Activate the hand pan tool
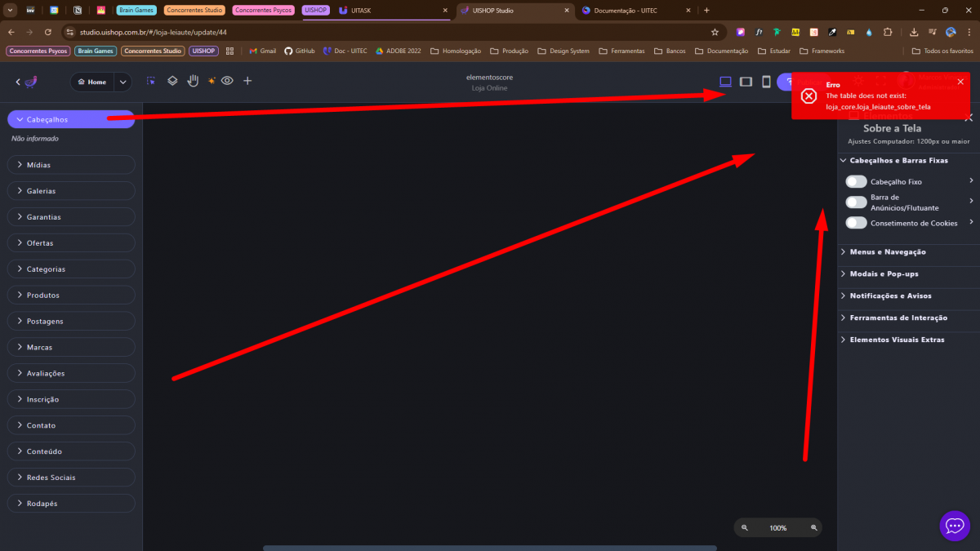 [x=193, y=81]
